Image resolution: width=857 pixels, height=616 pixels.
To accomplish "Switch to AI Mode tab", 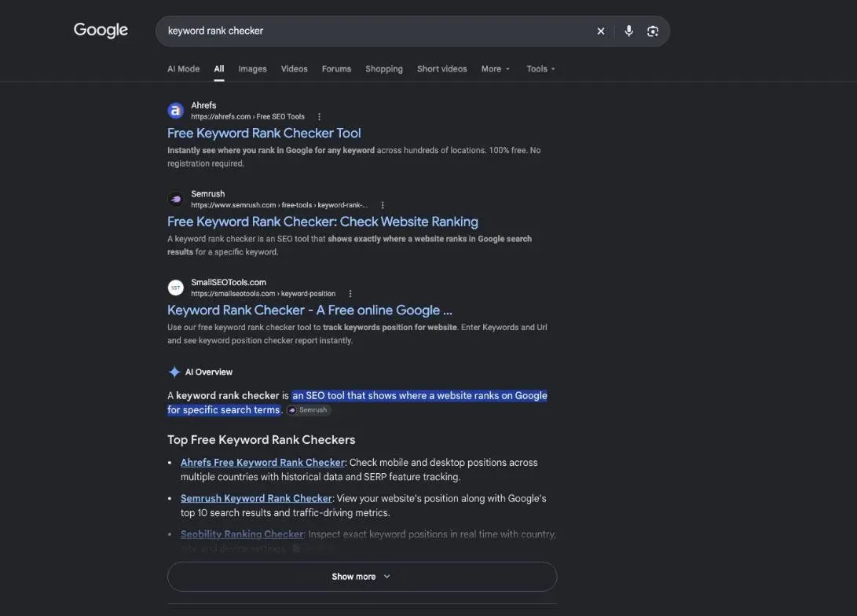I will [x=184, y=69].
